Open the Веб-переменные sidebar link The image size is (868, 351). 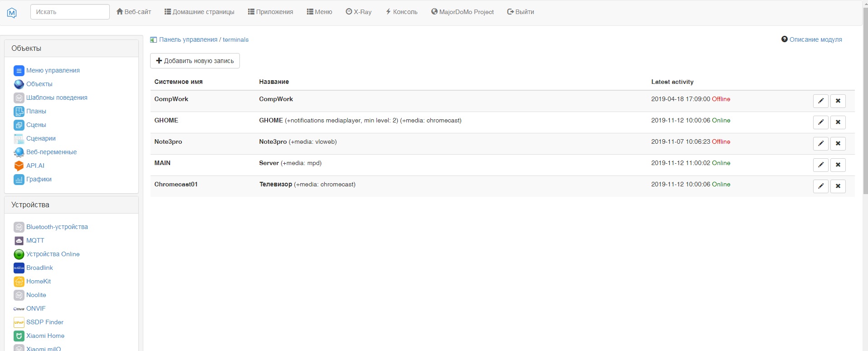(51, 152)
